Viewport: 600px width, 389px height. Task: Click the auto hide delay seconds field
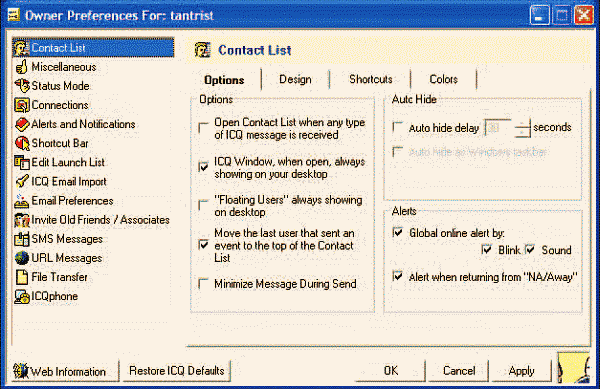(499, 128)
